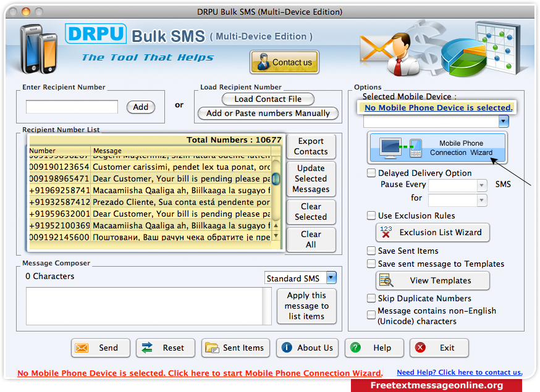The image size is (540, 392).
Task: Click the red X Exit icon
Action: [420, 348]
